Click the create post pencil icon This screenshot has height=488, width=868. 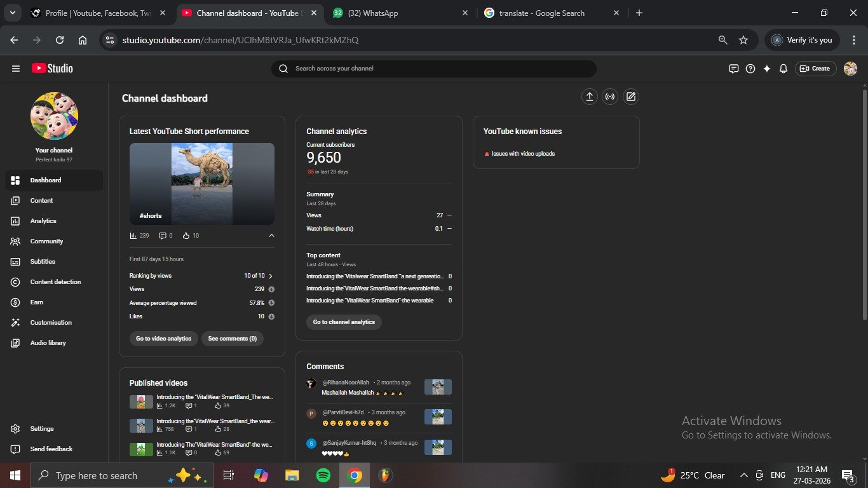(630, 97)
